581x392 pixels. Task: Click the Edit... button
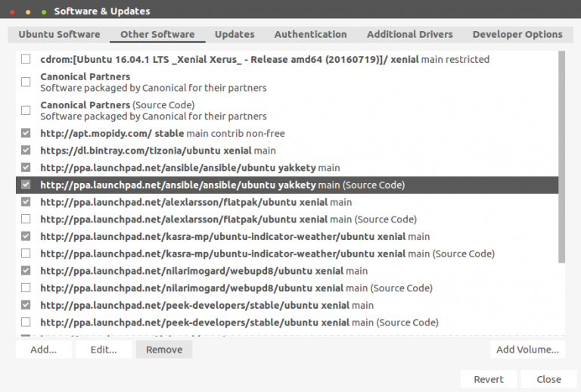[x=104, y=350]
